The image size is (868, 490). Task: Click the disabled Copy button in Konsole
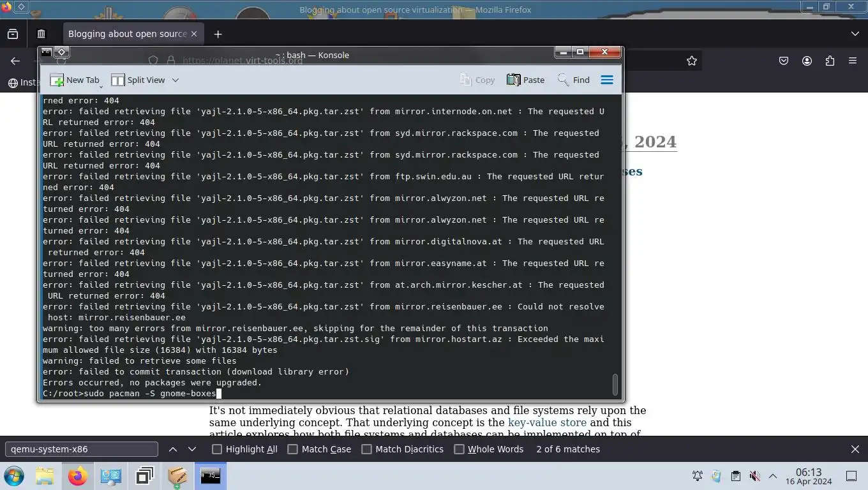coord(477,80)
